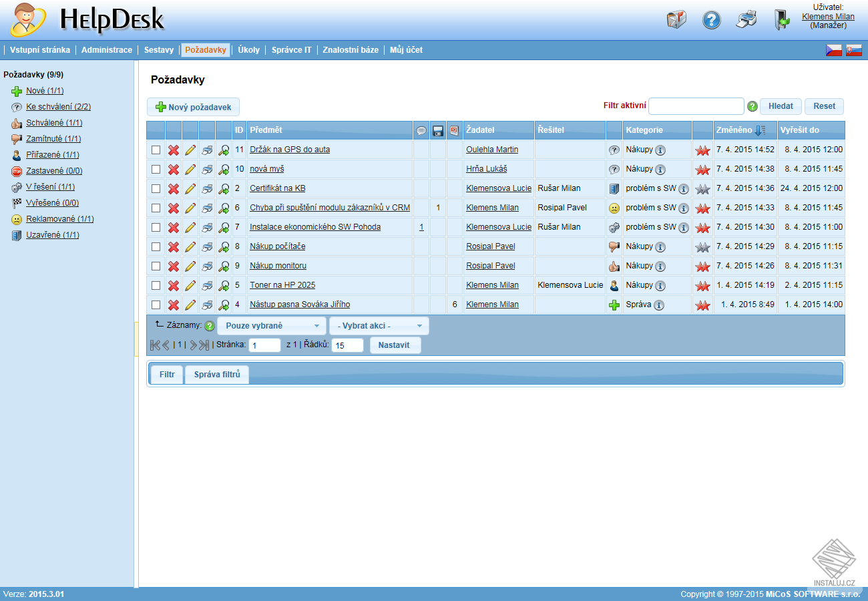Viewport: 868px width, 601px height.
Task: Tick checkbox for 'Držák na GPS do auta'
Action: pyautogui.click(x=156, y=150)
